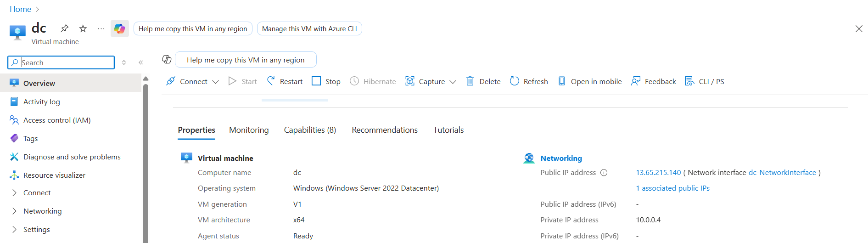Expand the Settings section in sidebar
868x243 pixels.
[x=14, y=229]
